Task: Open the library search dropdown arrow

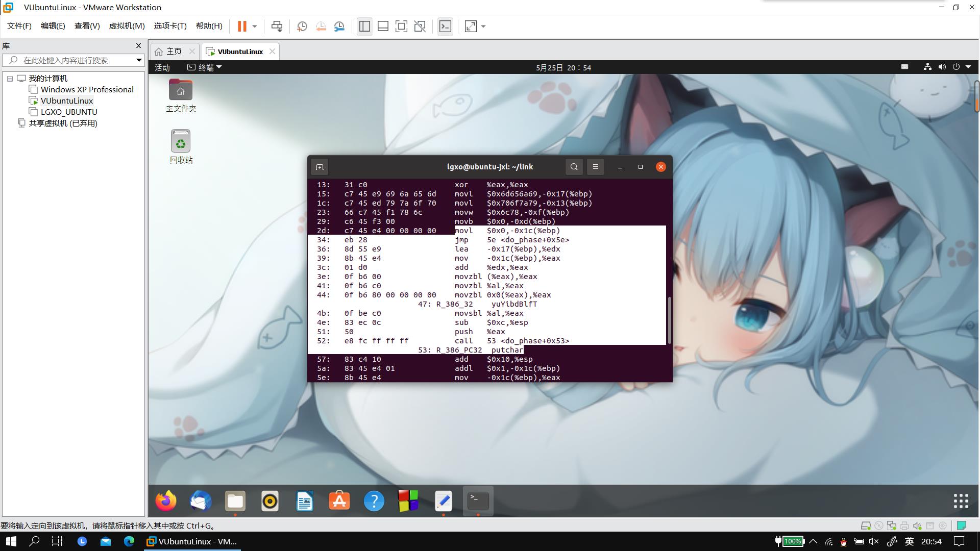Action: [x=138, y=60]
